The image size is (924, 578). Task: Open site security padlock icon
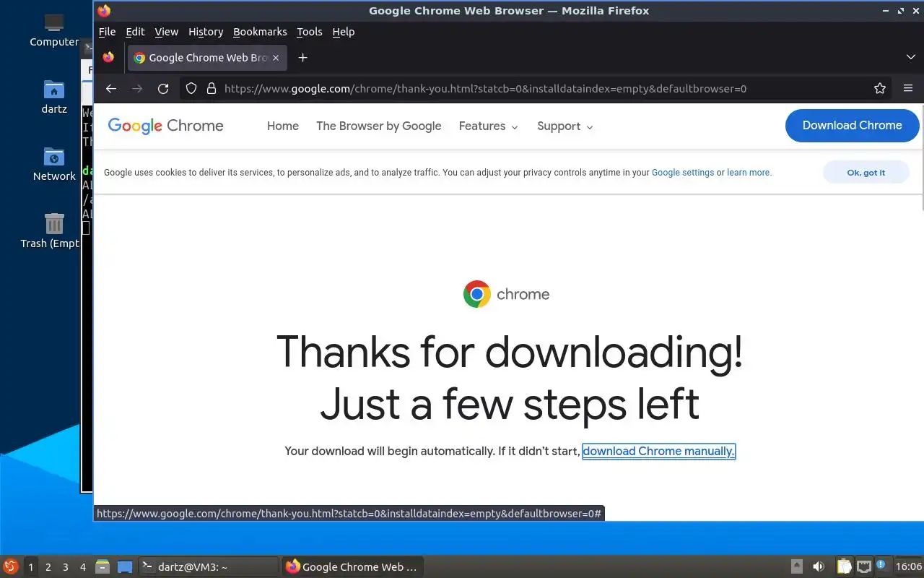coord(212,88)
